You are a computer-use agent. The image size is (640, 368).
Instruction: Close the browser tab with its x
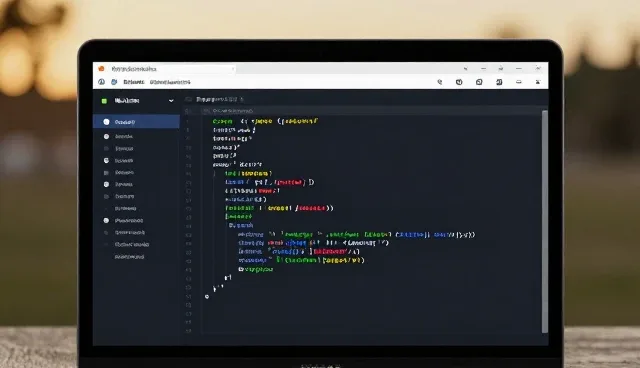(233, 69)
